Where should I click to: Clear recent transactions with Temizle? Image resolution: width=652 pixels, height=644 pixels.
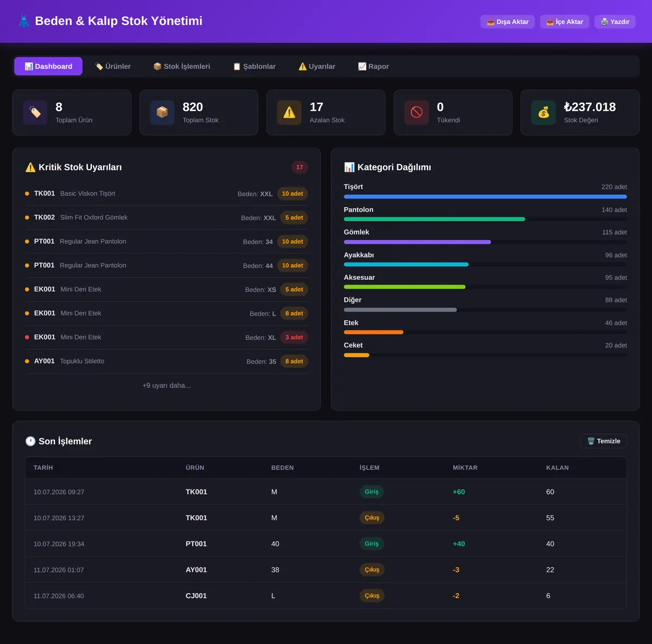[604, 441]
